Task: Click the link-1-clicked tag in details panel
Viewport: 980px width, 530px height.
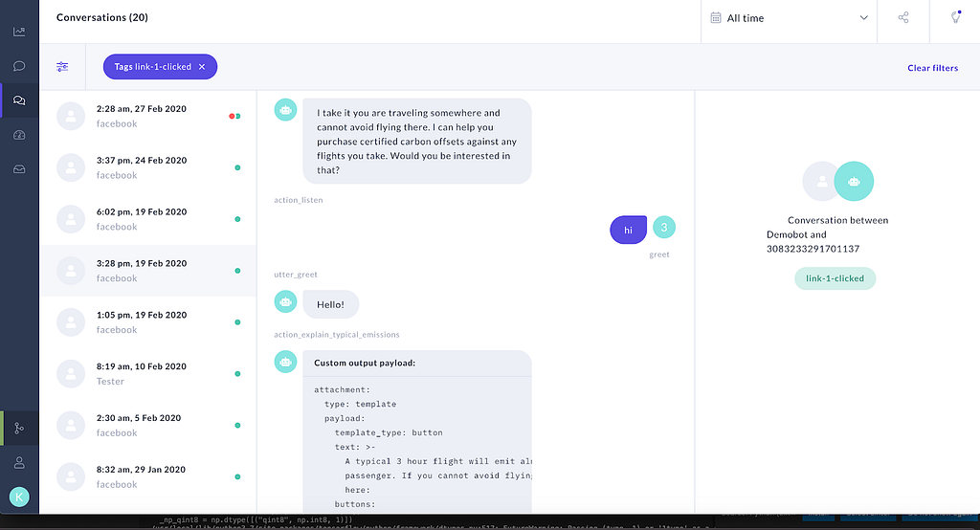Action: [x=835, y=278]
